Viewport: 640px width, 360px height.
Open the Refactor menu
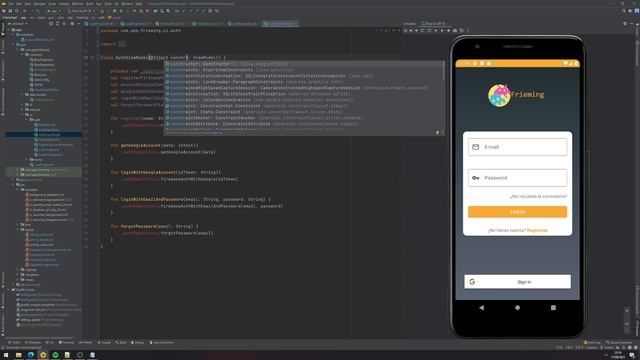click(77, 4)
